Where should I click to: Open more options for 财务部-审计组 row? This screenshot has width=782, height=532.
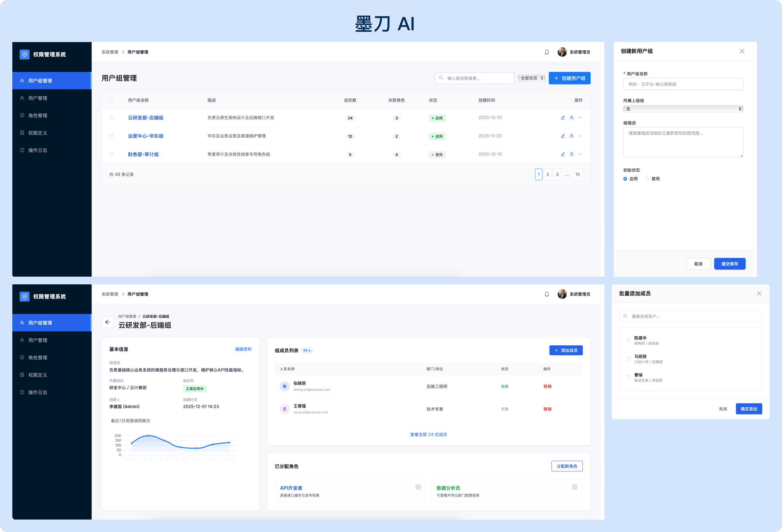[580, 155]
